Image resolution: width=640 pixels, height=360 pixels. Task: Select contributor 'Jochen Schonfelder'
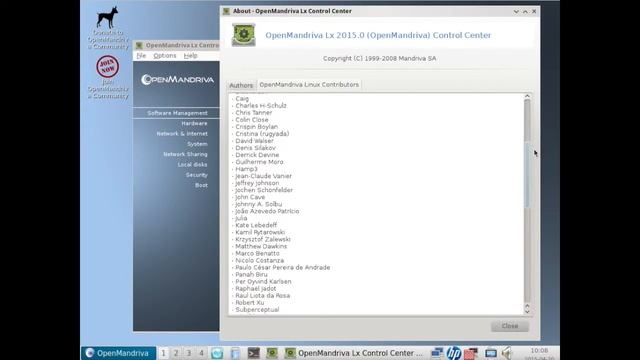[x=264, y=190]
